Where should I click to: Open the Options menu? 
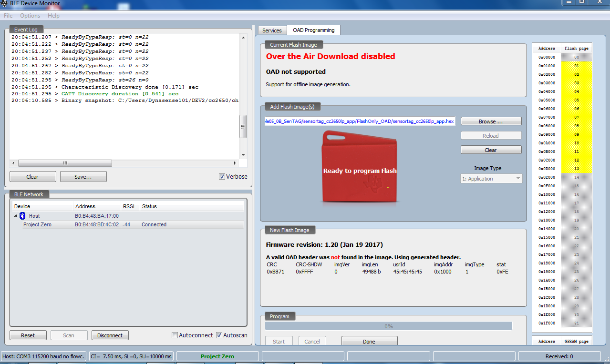click(x=30, y=16)
